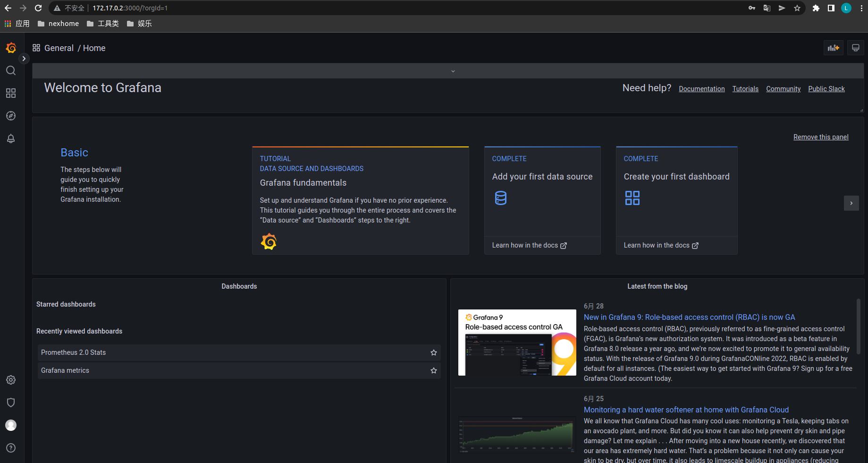Open the 娱乐 bookmarks folder
This screenshot has height=463, width=868.
(x=139, y=24)
